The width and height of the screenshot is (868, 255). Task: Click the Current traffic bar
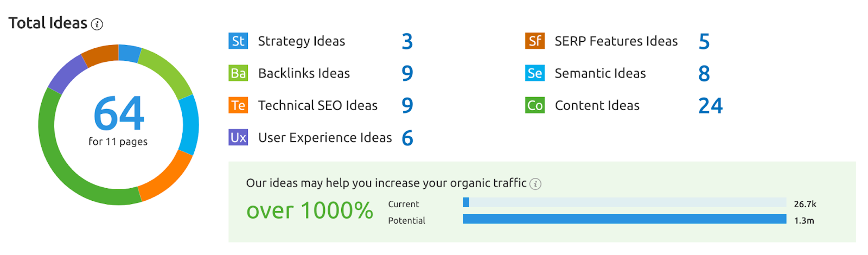(x=624, y=202)
